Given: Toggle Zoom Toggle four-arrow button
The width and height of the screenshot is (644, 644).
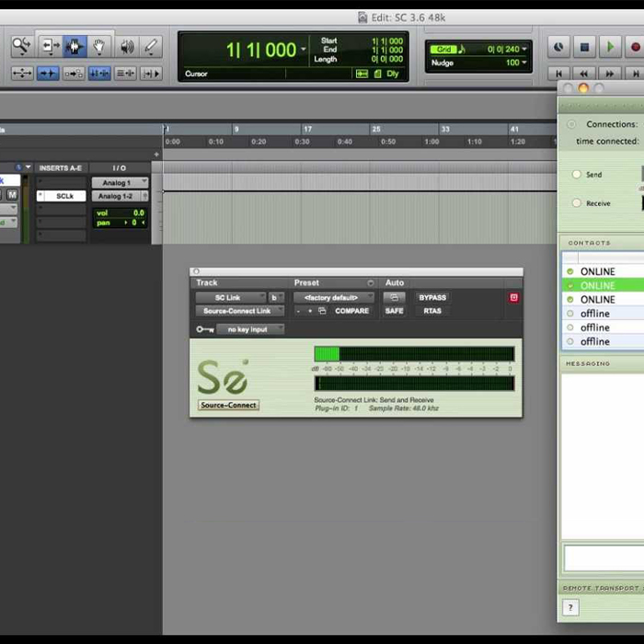Looking at the screenshot, I should coord(22,74).
